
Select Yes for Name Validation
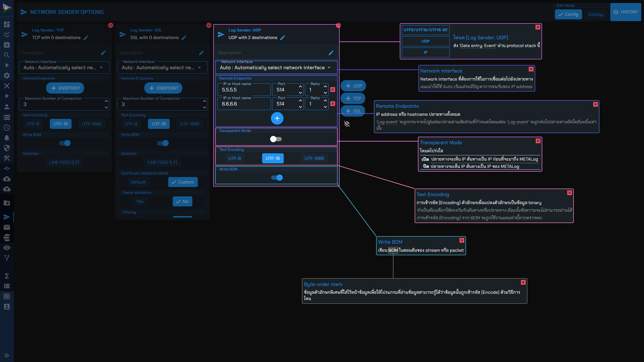[140, 201]
